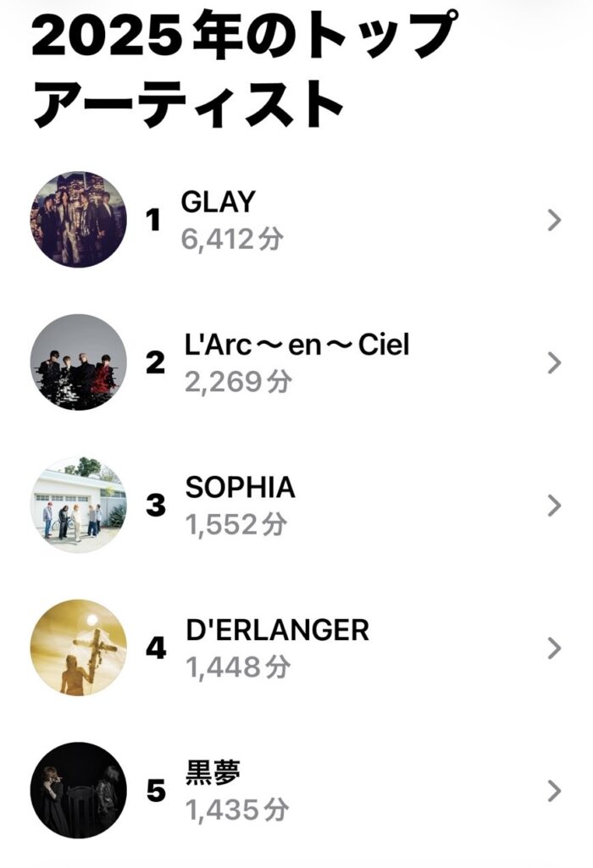Open chevron next to L'Arc～en～Ciel
The height and width of the screenshot is (868, 593).
(555, 363)
